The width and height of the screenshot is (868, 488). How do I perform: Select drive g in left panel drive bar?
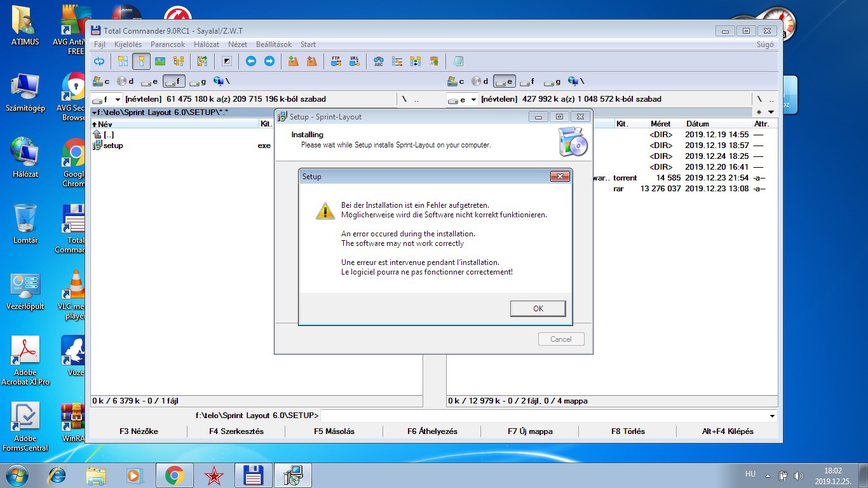click(198, 81)
